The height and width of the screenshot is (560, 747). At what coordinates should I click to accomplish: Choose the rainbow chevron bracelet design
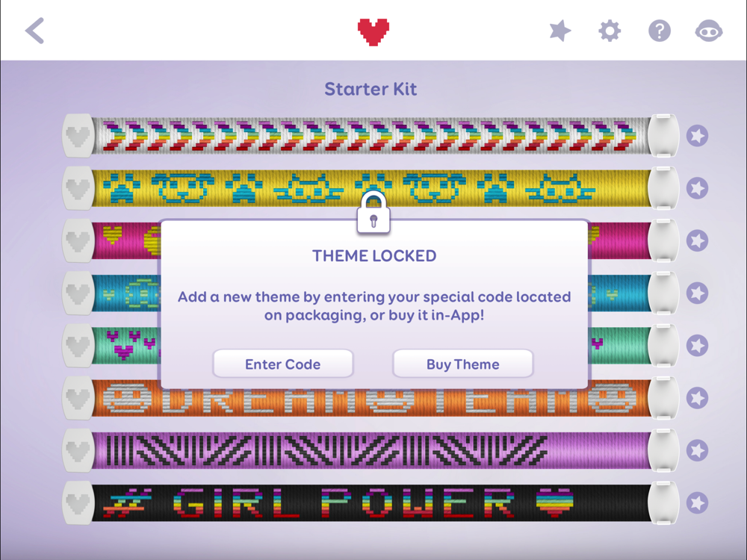tap(371, 136)
